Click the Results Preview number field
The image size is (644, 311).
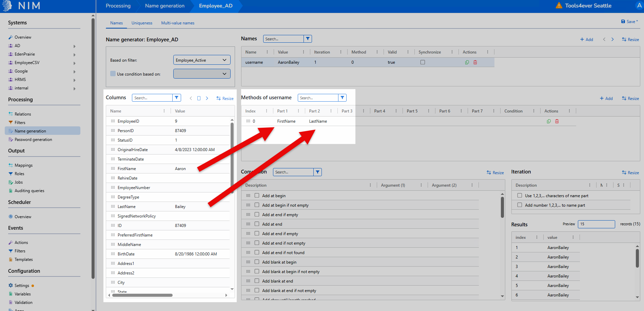[x=596, y=224]
